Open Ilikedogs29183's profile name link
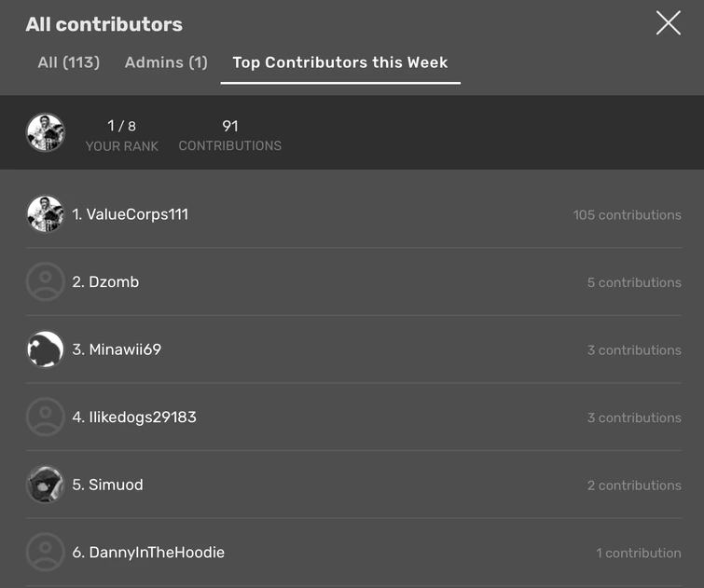The height and width of the screenshot is (588, 704). (x=142, y=417)
